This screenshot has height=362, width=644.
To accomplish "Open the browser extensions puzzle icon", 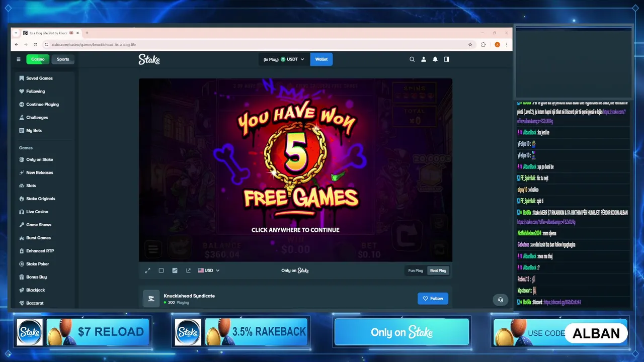I will click(484, 44).
